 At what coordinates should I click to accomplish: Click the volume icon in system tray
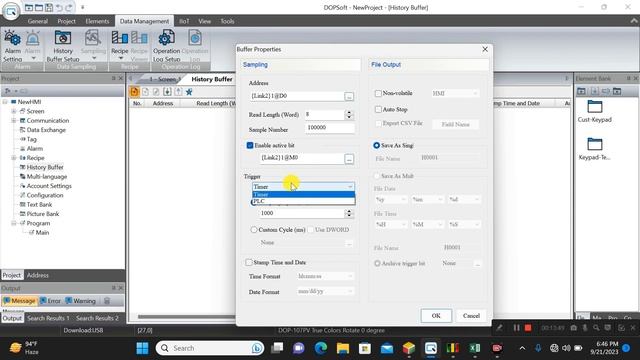[x=566, y=348]
